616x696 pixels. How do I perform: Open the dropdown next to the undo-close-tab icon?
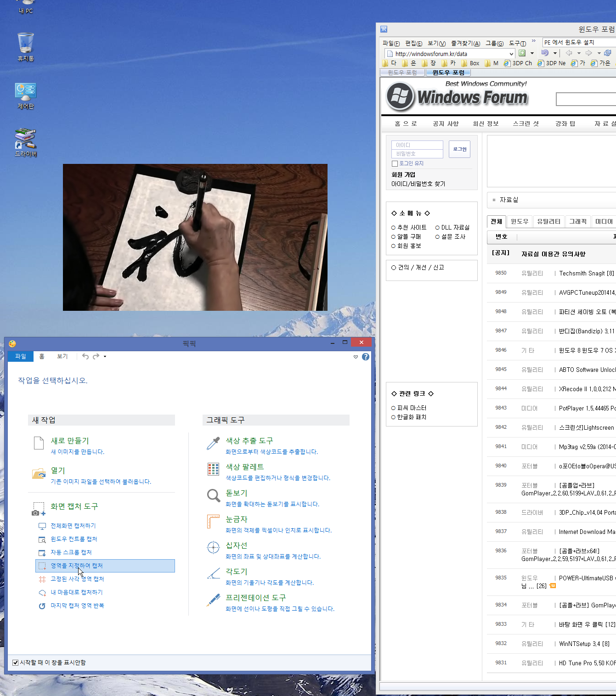(x=555, y=53)
